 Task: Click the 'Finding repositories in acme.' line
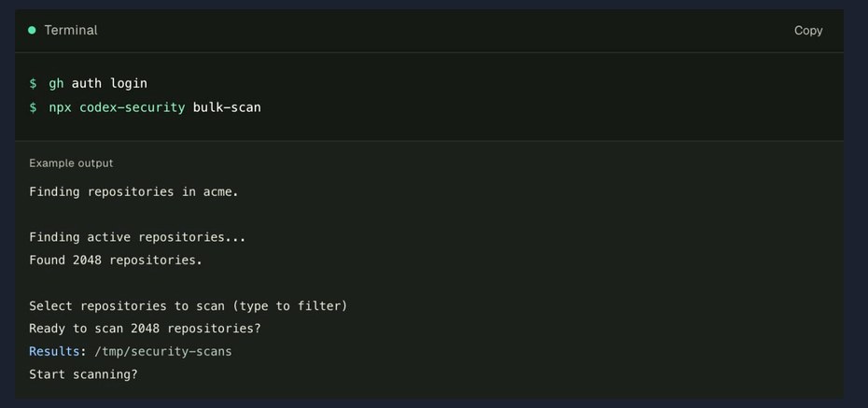click(x=134, y=192)
